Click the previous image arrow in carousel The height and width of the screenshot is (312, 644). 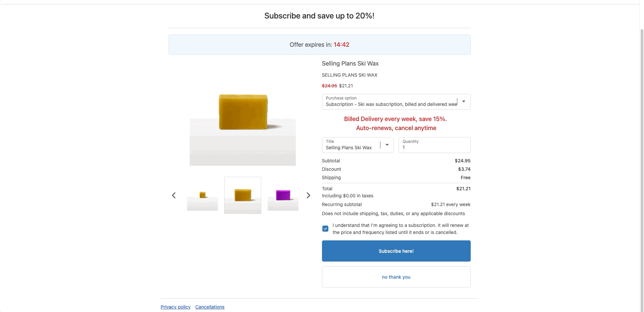[174, 195]
